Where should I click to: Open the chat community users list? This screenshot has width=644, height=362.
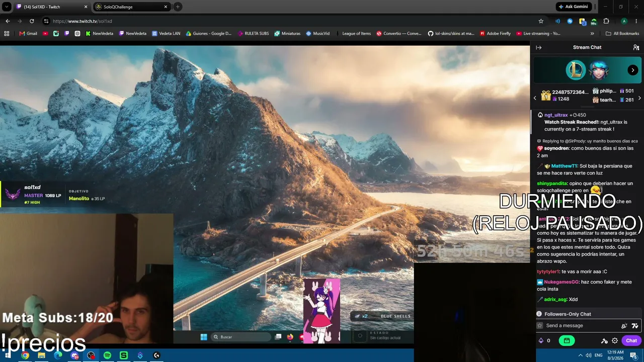point(636,47)
